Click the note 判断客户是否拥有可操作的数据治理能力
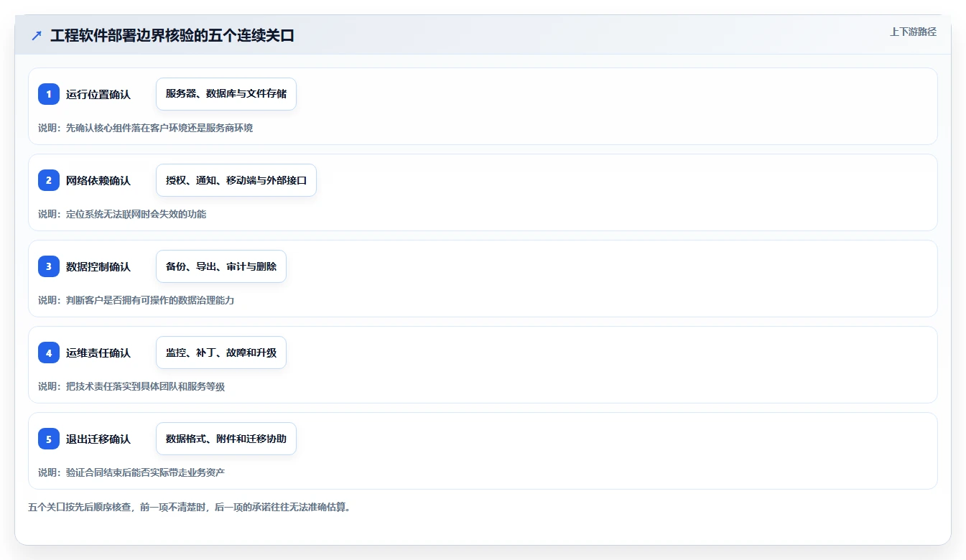Viewport: 966px width, 560px height. click(x=150, y=300)
